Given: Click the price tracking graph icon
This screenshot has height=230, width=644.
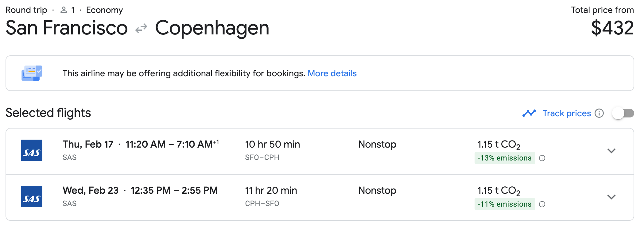Looking at the screenshot, I should [x=529, y=113].
